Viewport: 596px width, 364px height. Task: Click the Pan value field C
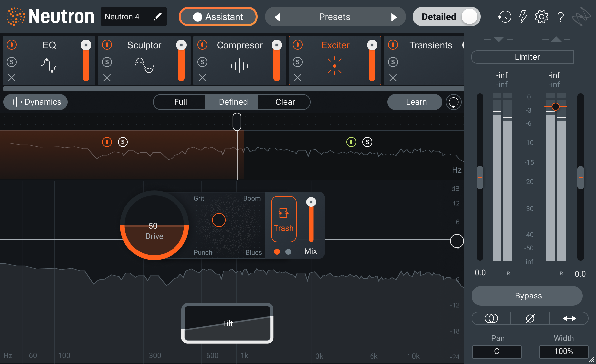[x=497, y=352]
